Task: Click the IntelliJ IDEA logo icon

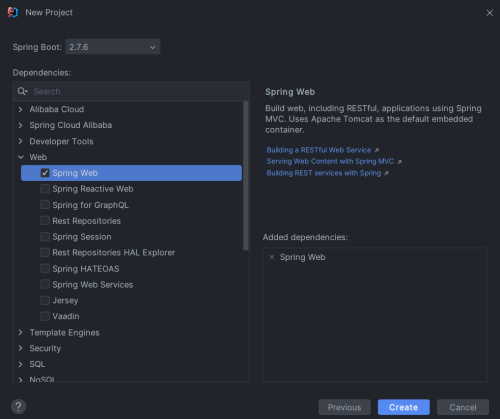Action: (13, 12)
